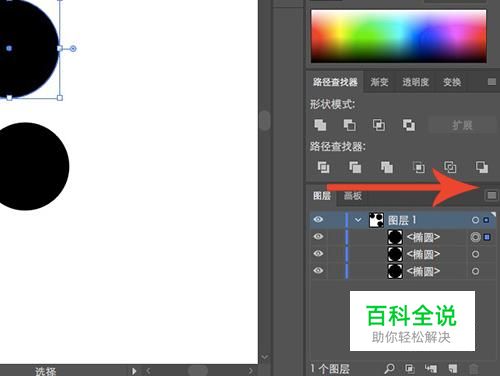The image size is (500, 376).
Task: Collapse 图层 1 with its chevron
Action: pyautogui.click(x=358, y=220)
